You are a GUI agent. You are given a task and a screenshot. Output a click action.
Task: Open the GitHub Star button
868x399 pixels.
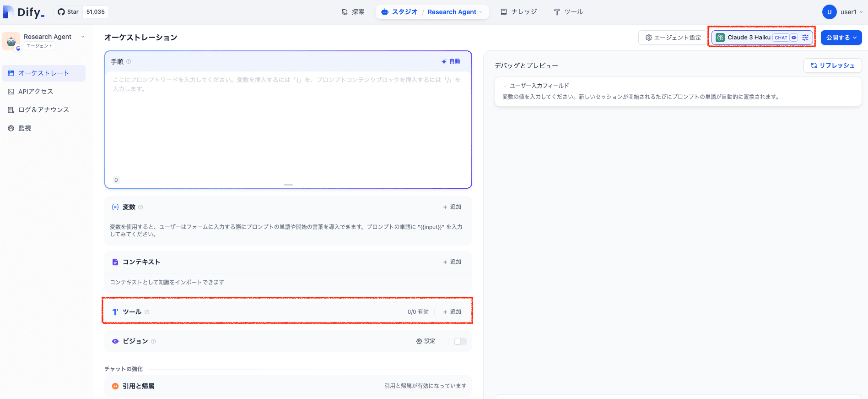(x=68, y=12)
